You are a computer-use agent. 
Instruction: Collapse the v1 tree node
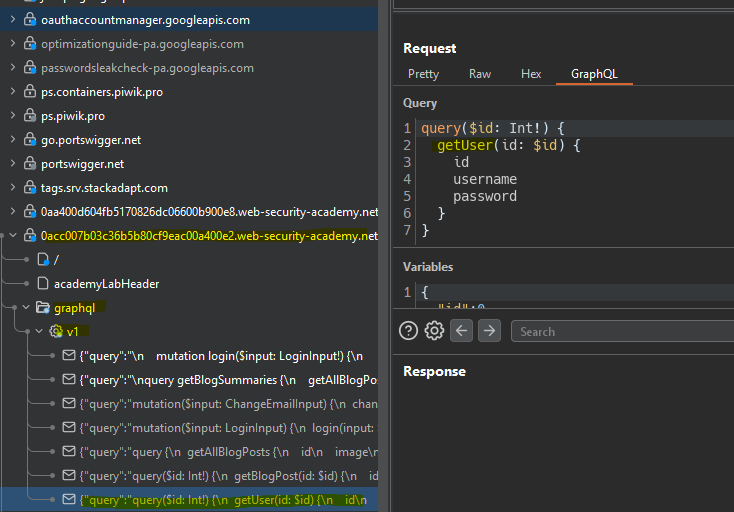(x=39, y=331)
